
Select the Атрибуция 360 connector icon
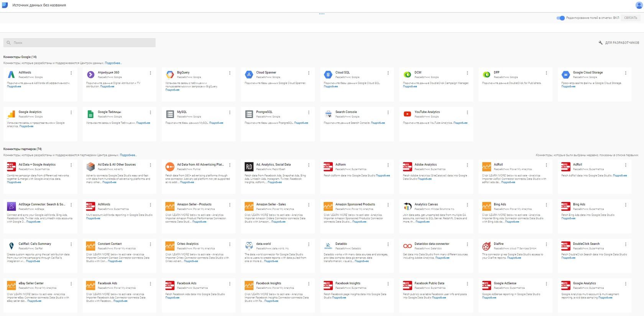pyautogui.click(x=90, y=75)
